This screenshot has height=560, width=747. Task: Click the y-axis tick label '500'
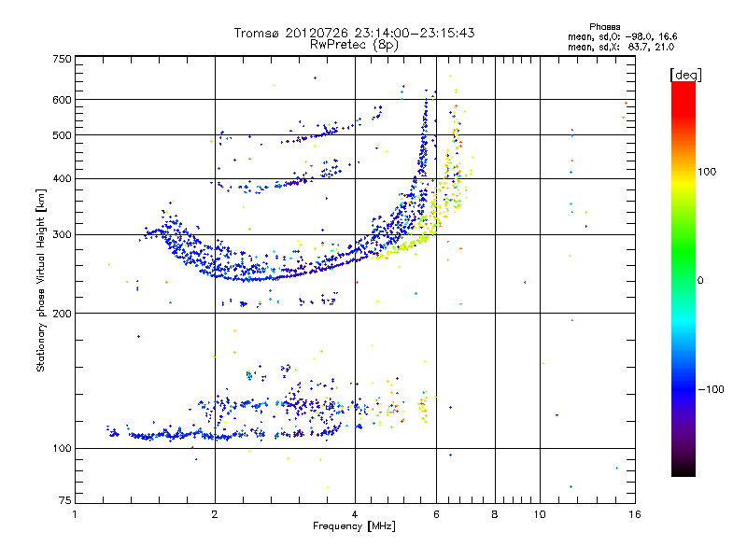click(x=62, y=135)
